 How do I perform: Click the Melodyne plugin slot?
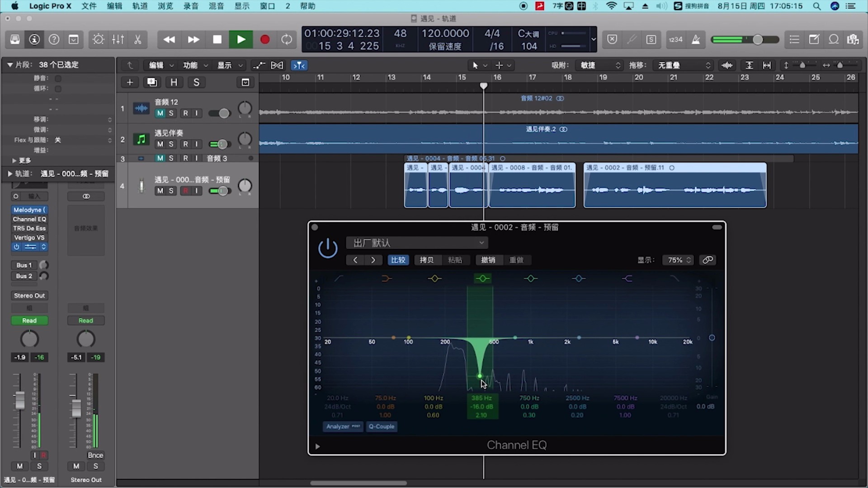tap(29, 210)
